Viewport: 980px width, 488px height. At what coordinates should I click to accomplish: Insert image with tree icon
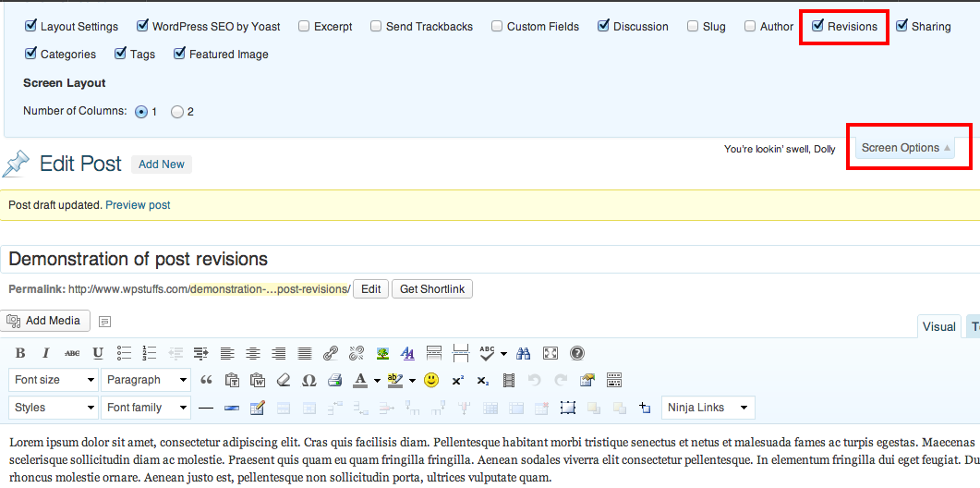382,353
